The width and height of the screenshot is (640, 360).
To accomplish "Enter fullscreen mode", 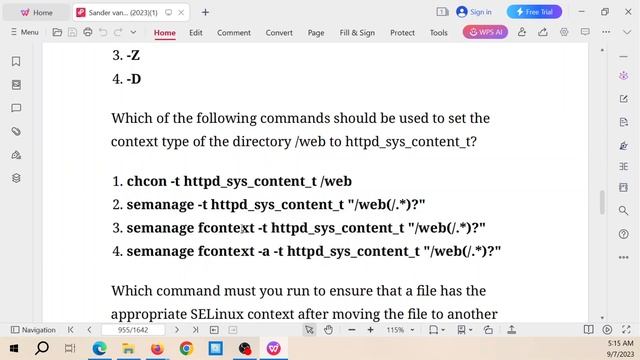I will pos(626,330).
